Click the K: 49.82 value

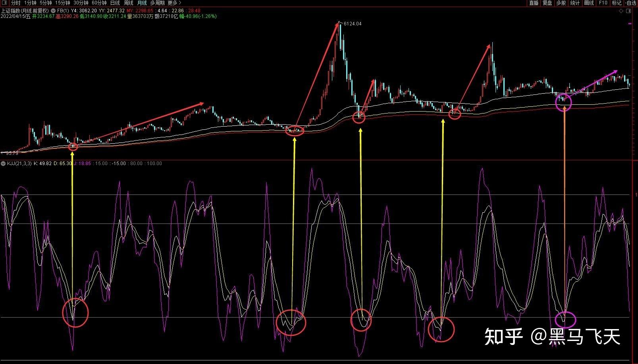pos(42,164)
